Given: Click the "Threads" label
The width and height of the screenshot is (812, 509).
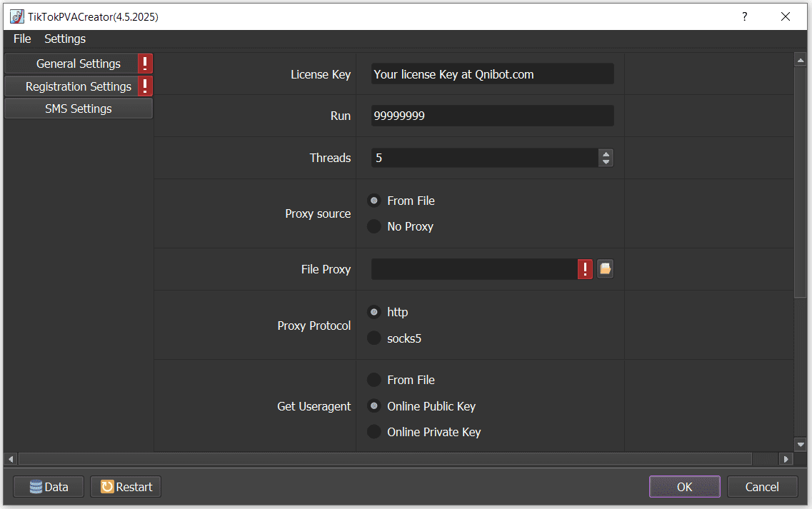Looking at the screenshot, I should point(330,158).
